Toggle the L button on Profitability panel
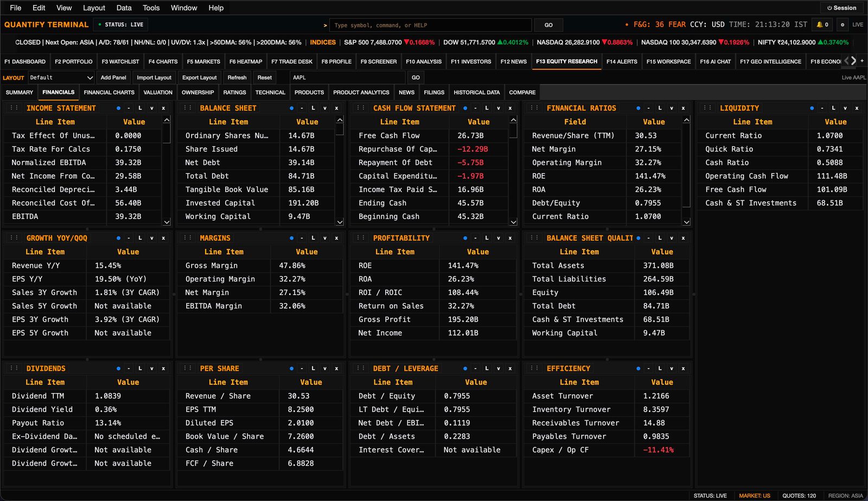Image resolution: width=868 pixels, height=501 pixels. (x=487, y=238)
